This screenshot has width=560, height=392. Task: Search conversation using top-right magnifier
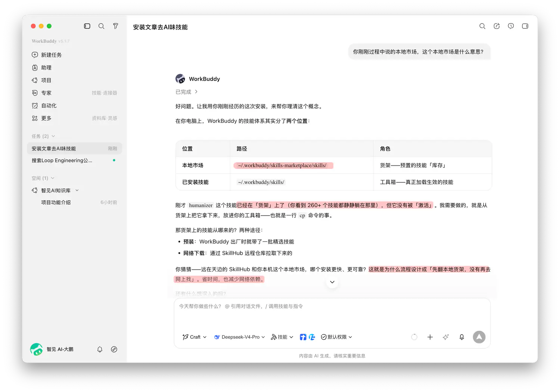[482, 26]
